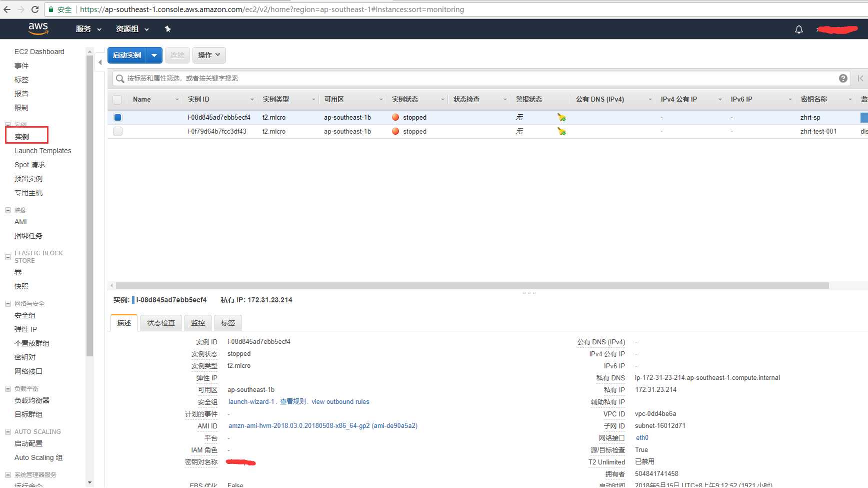Select the subnet-16012d71 subnet ID value
Image resolution: width=868 pixels, height=488 pixels.
(660, 426)
